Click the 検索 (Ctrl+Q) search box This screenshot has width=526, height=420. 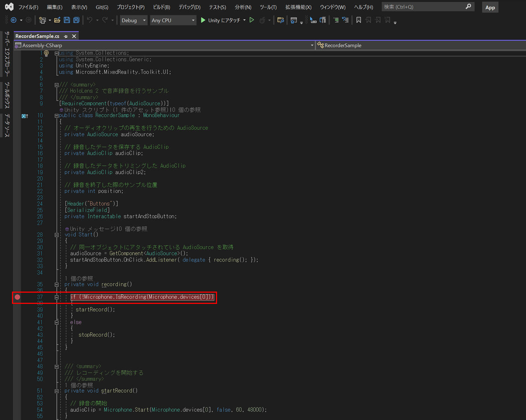click(428, 7)
